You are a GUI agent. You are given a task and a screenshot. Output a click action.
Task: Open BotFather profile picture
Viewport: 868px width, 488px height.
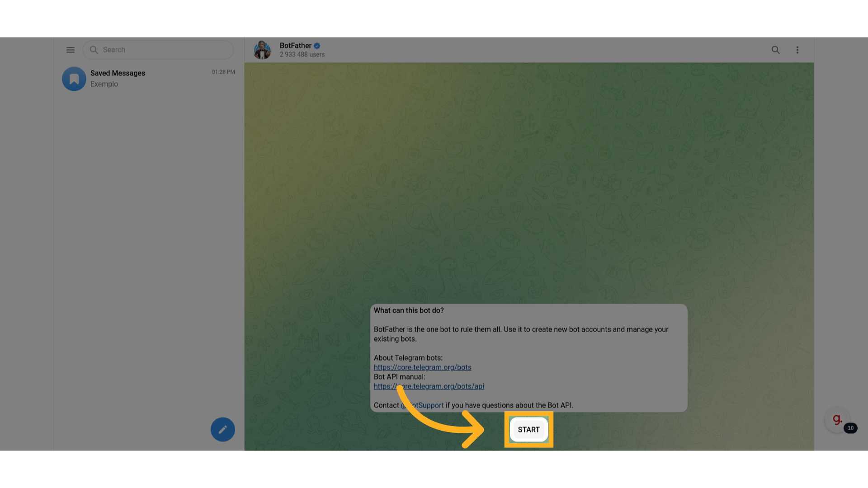[262, 50]
